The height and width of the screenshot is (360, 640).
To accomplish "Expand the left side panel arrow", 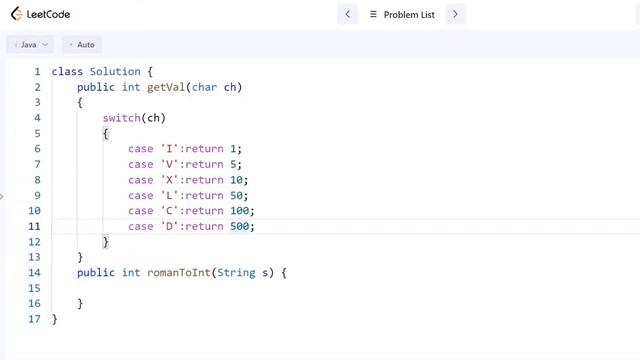I will click(2, 197).
